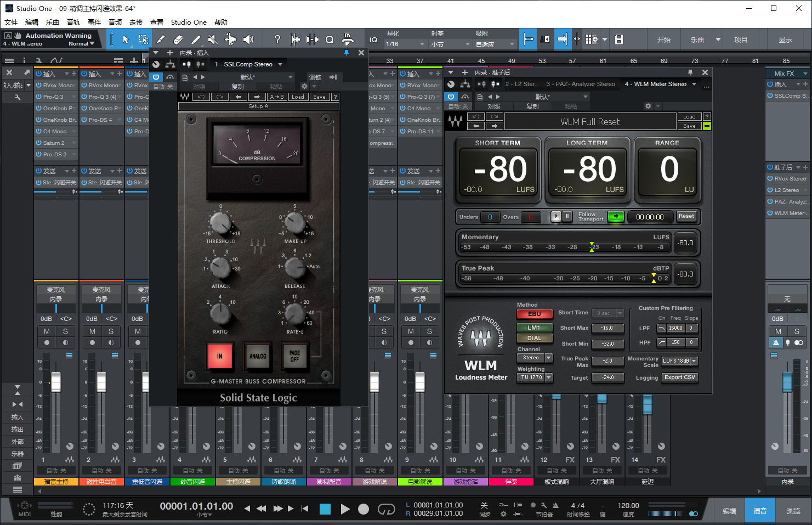Click the channel 1 volume fader

click(56, 382)
